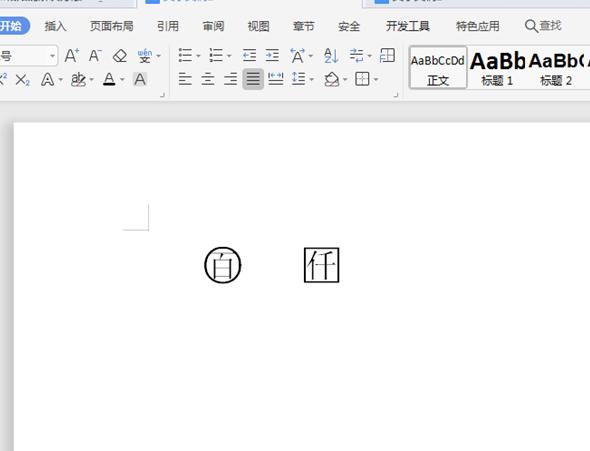
Task: Open the line spacing dropdown arrow
Action: [311, 80]
